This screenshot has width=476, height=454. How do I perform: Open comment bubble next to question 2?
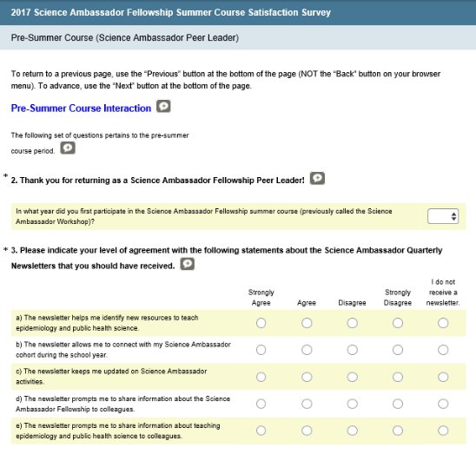coord(317,178)
